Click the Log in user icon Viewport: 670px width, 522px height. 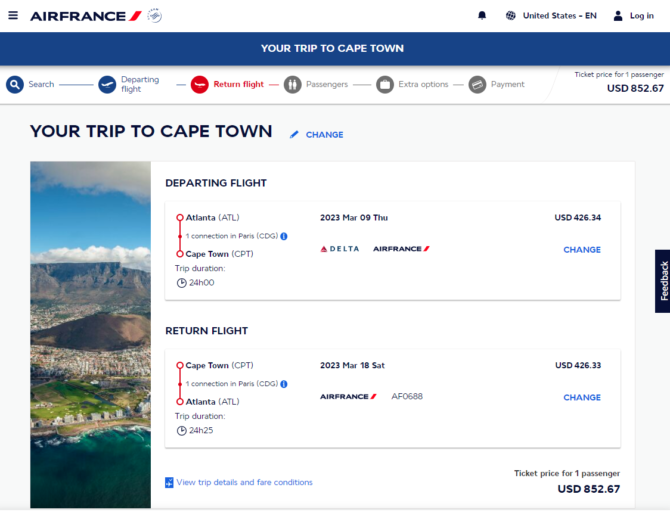tap(617, 16)
